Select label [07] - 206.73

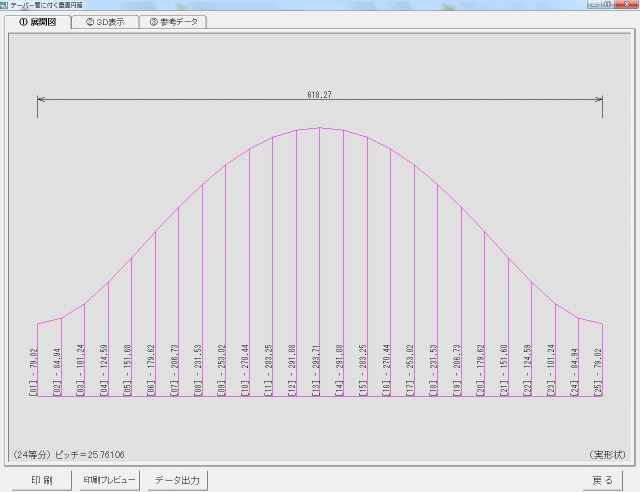pos(175,370)
